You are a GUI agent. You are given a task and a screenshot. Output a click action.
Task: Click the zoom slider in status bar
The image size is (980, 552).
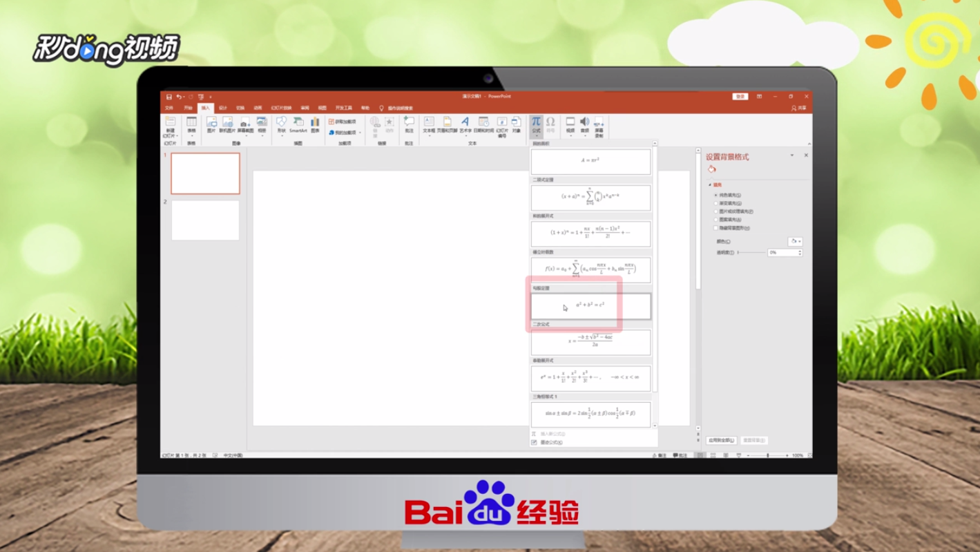[768, 455]
